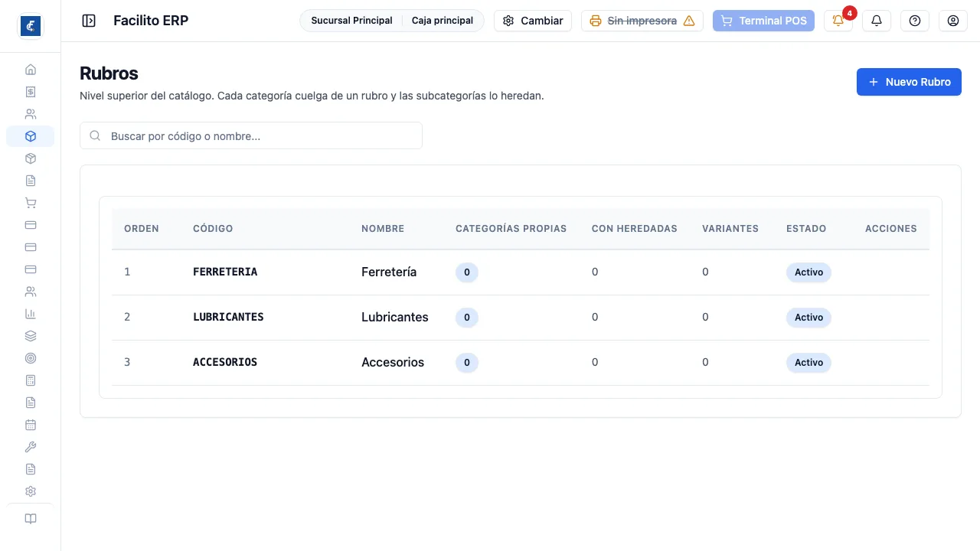Open Terminal POS
Image resolution: width=980 pixels, height=551 pixels.
763,21
